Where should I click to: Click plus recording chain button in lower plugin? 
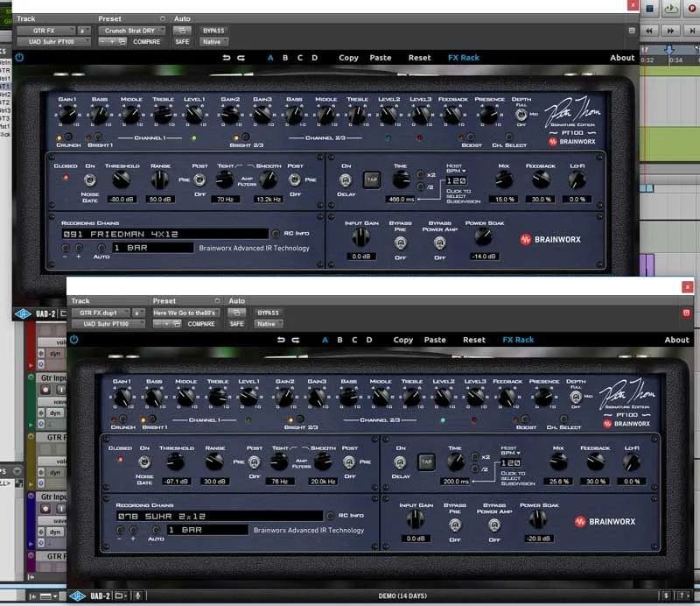tap(133, 530)
